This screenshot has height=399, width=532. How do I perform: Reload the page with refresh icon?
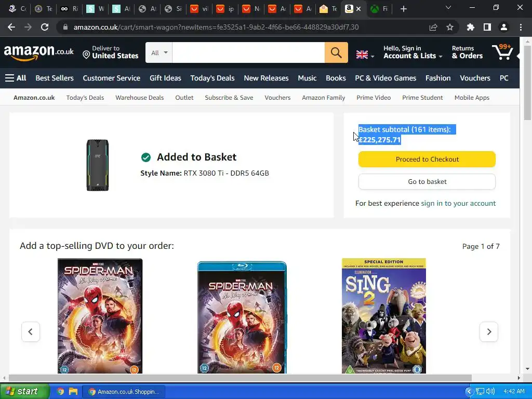click(45, 27)
